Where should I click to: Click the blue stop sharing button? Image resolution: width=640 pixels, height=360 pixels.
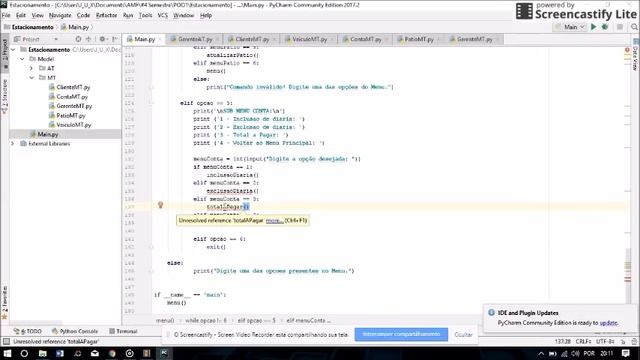pos(401,334)
